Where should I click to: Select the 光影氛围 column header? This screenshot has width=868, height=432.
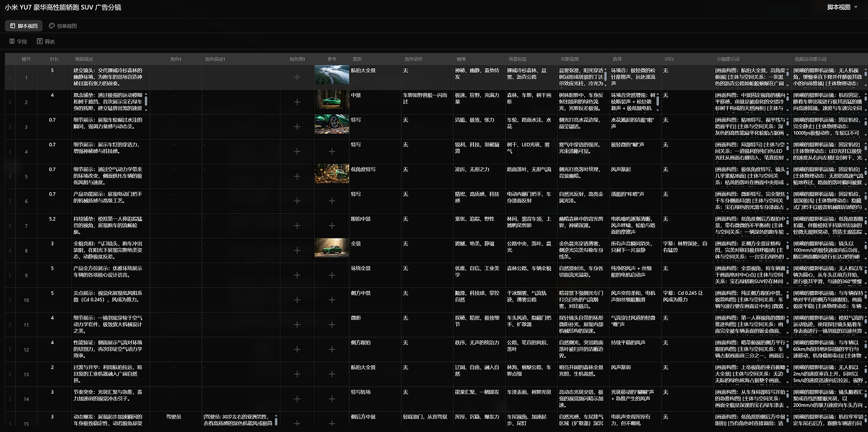tap(583, 59)
